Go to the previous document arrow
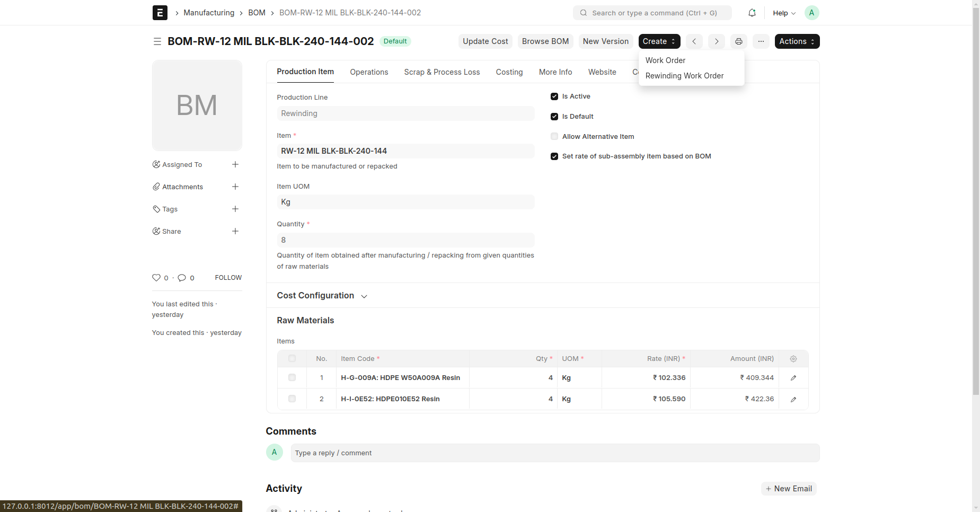The image size is (980, 512). coord(694,41)
